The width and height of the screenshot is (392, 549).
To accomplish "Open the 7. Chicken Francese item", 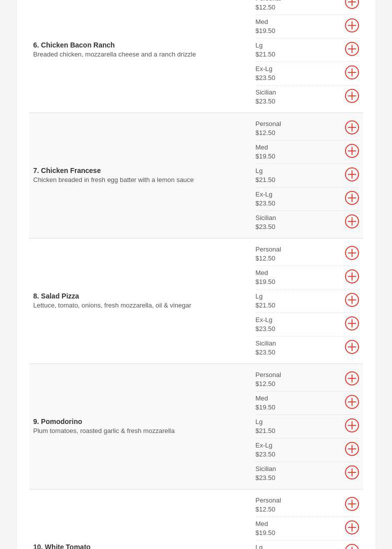I will click(67, 170).
